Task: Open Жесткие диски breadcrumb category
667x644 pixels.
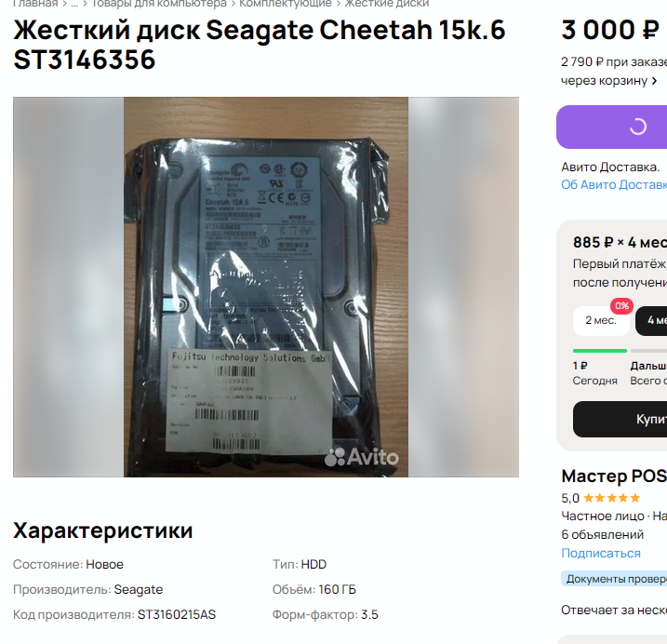Action: click(387, 4)
